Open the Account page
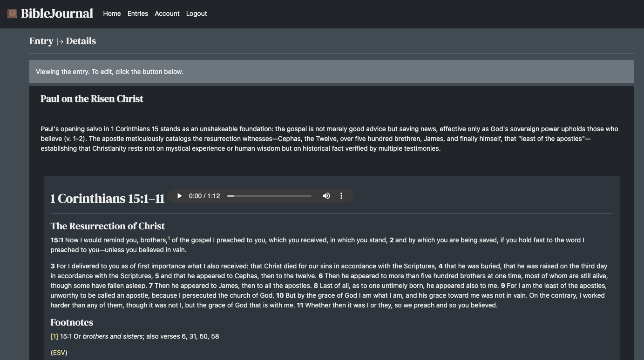The width and height of the screenshot is (644, 360). (x=167, y=13)
